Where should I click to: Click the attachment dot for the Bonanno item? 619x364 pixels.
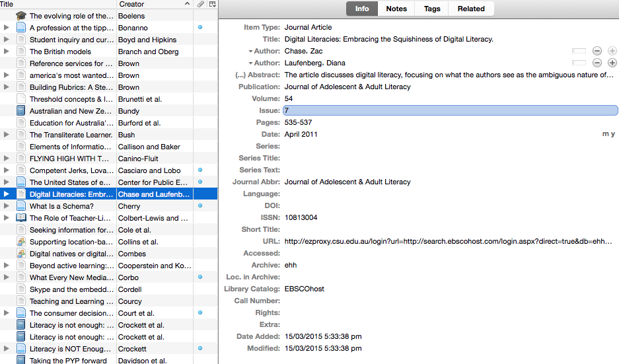coord(200,28)
